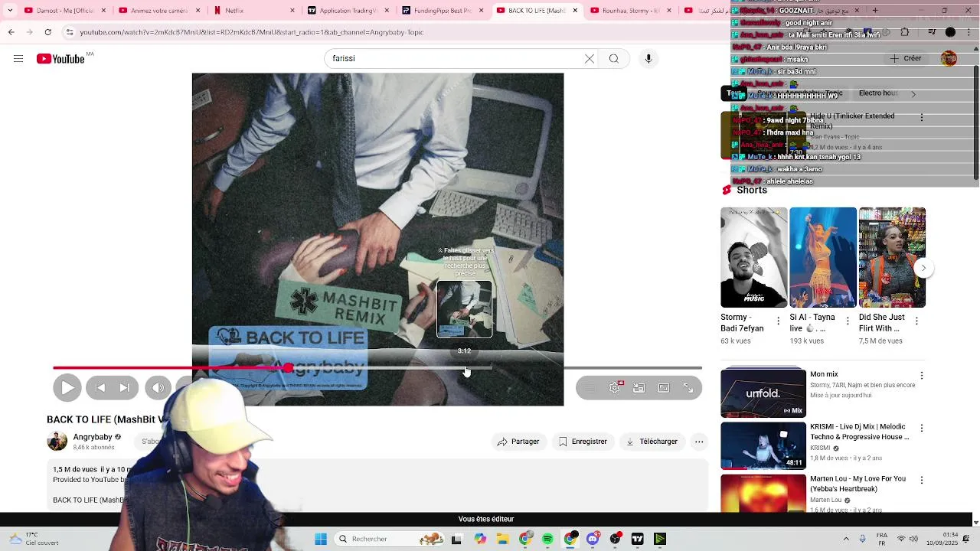Open more actions next to Télécharger
Screen dimensions: 980x551
pyautogui.click(x=699, y=442)
